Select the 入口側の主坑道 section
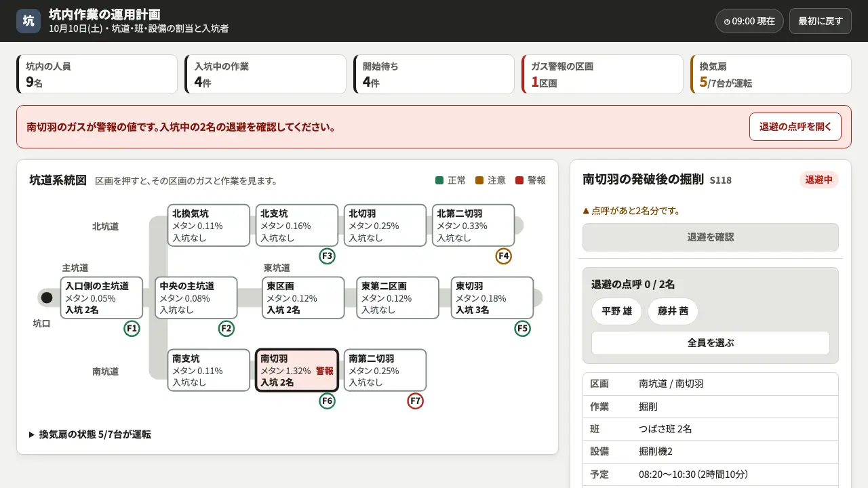 click(x=102, y=298)
